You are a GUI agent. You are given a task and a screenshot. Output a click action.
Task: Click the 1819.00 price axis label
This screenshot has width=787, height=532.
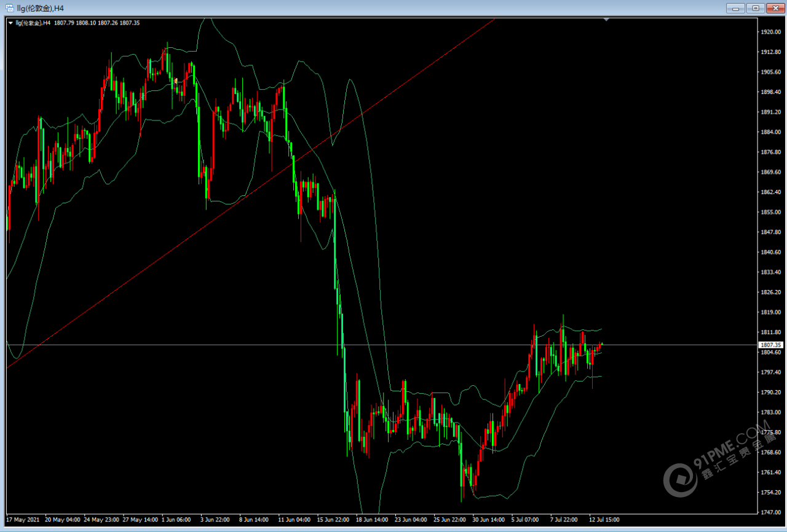click(770, 312)
